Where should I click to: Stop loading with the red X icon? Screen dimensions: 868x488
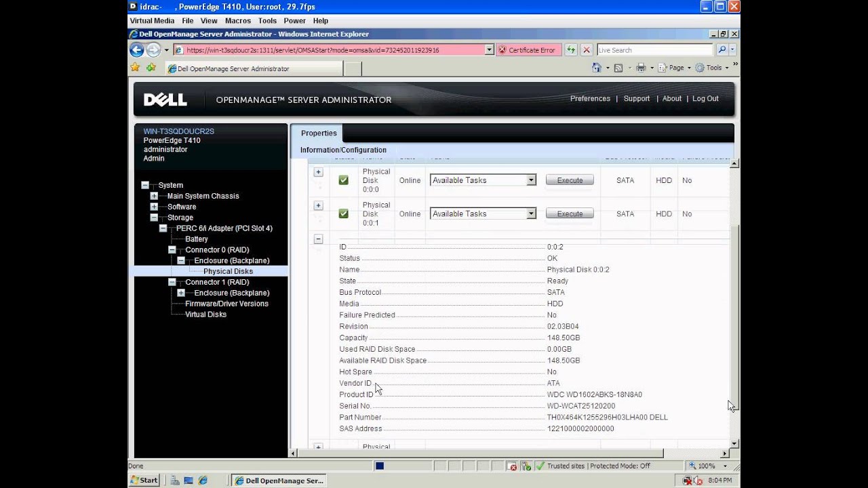[587, 49]
